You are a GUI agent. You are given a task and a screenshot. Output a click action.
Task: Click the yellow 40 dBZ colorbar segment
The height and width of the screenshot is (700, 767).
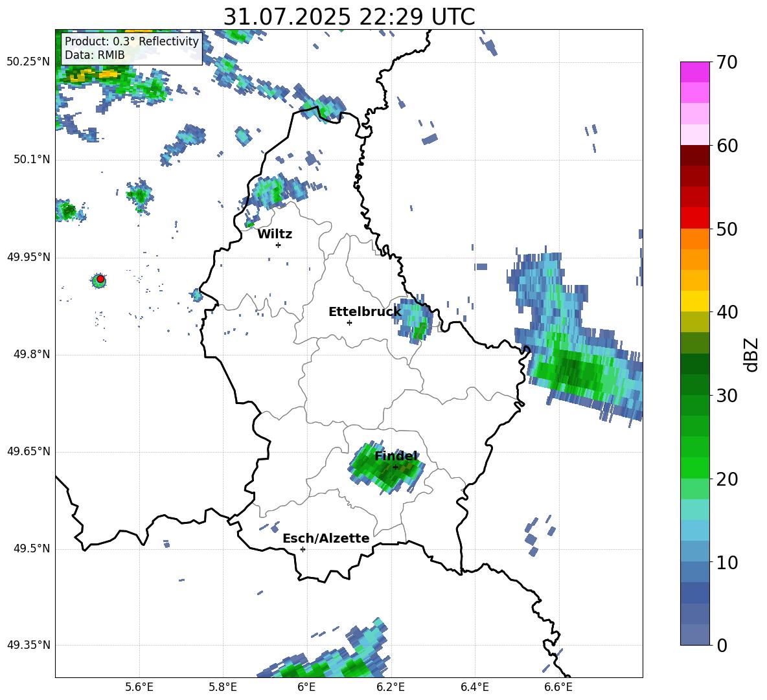tap(694, 301)
